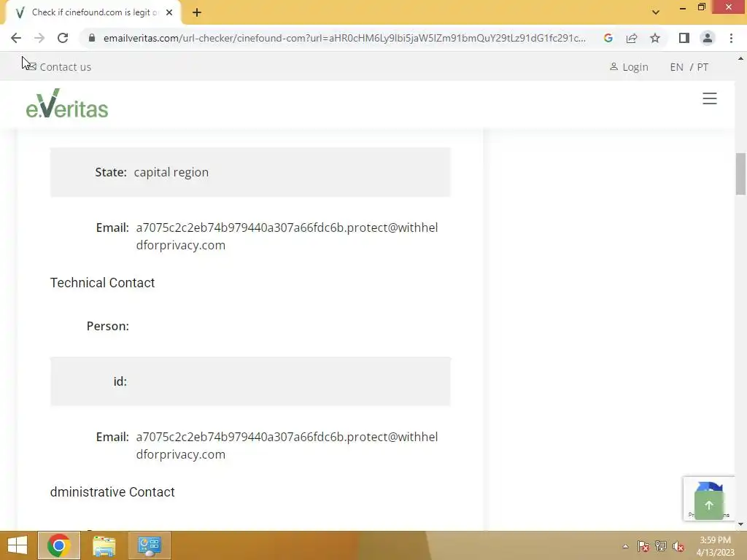Scrollbar up arrow at top
This screenshot has height=560, width=747.
pyautogui.click(x=740, y=58)
